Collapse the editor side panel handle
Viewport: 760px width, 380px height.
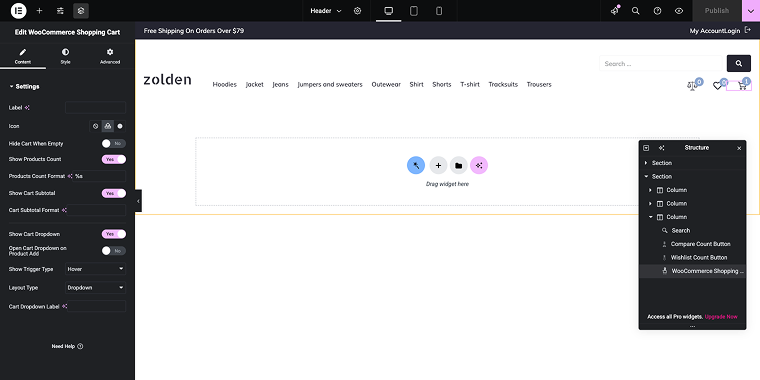[138, 201]
